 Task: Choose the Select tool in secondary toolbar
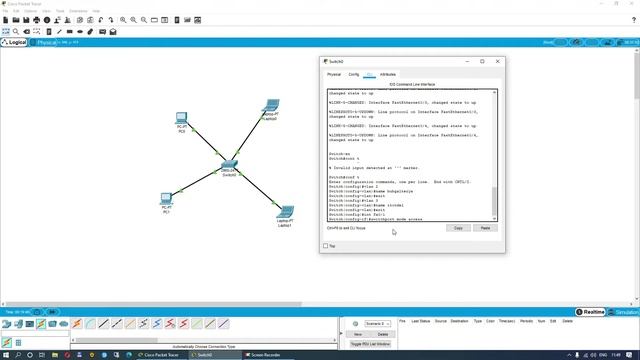(x=6, y=31)
